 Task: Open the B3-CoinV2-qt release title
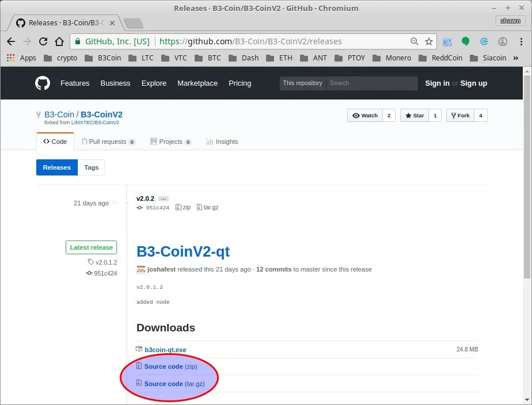pyautogui.click(x=183, y=251)
